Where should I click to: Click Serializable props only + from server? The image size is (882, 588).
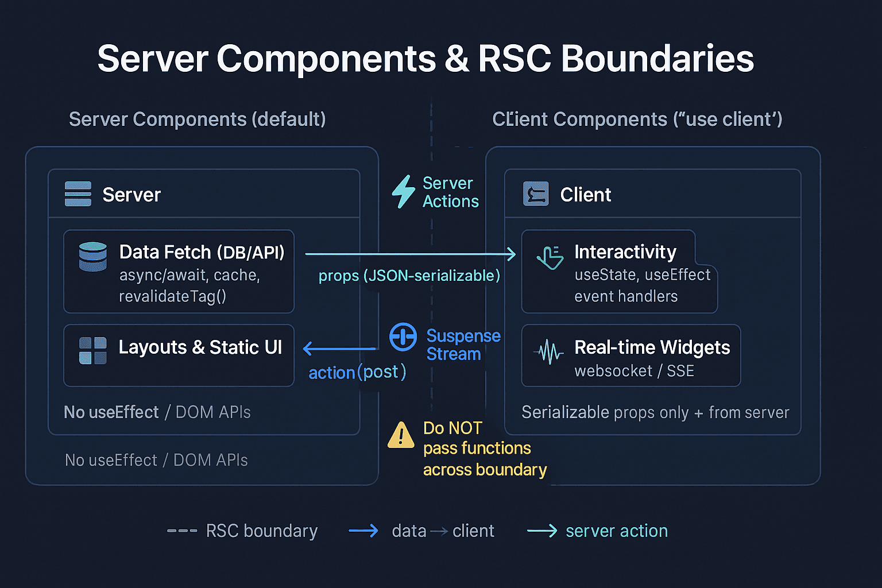point(655,412)
